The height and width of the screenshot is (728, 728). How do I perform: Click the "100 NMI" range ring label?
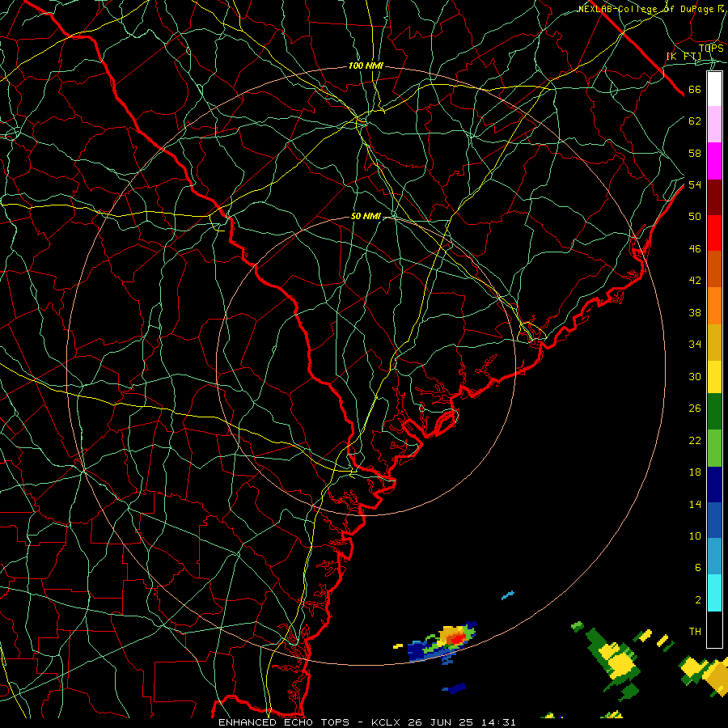pos(366,66)
